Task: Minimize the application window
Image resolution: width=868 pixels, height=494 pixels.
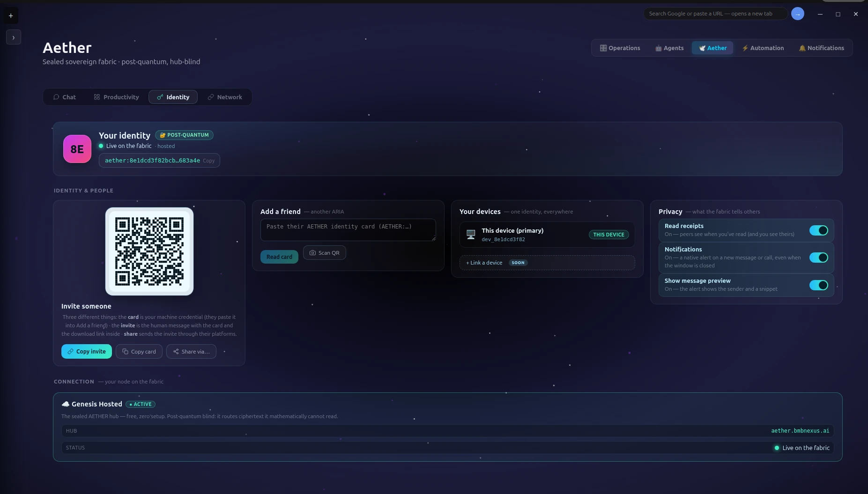Action: click(x=820, y=14)
